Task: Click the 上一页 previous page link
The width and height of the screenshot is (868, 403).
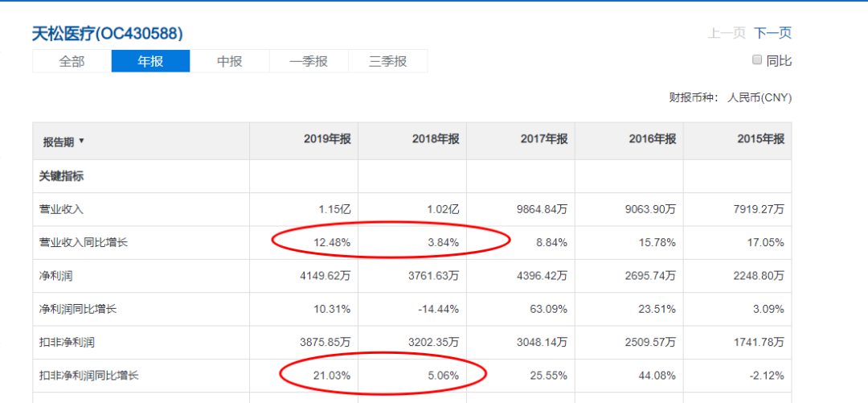Action: tap(727, 33)
